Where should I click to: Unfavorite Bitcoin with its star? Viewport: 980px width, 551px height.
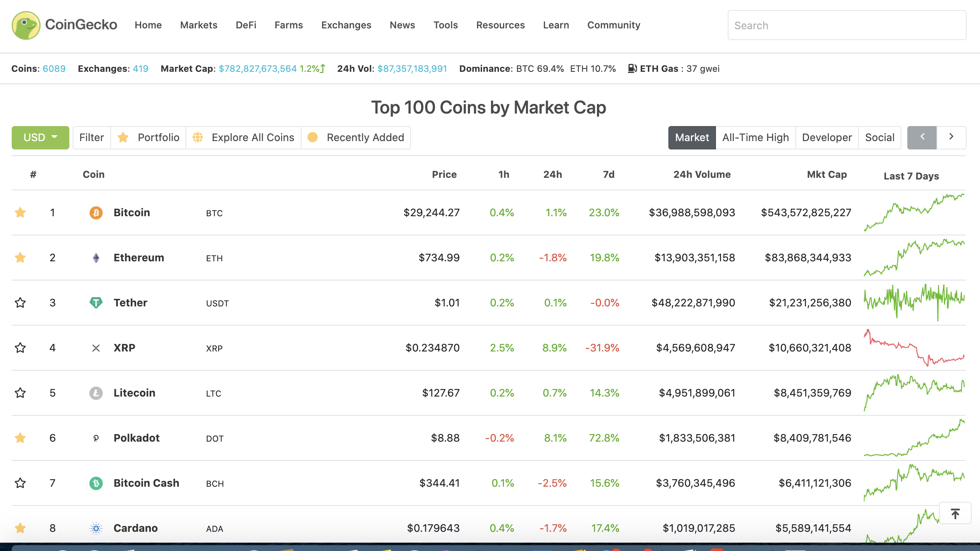[20, 212]
